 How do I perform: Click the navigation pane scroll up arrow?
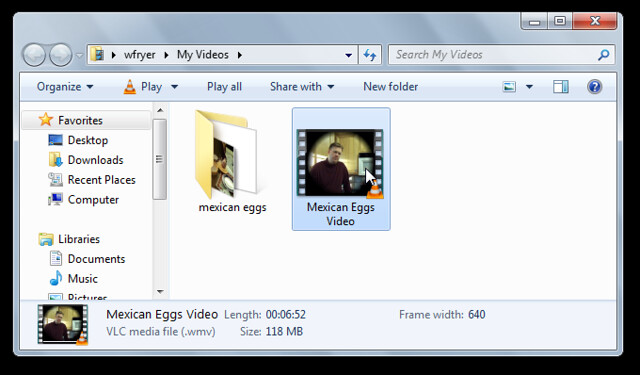(x=160, y=110)
